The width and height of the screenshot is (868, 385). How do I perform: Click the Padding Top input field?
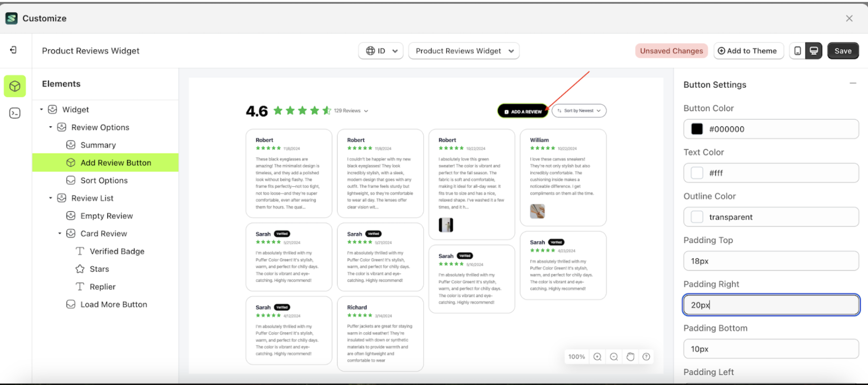pyautogui.click(x=771, y=261)
